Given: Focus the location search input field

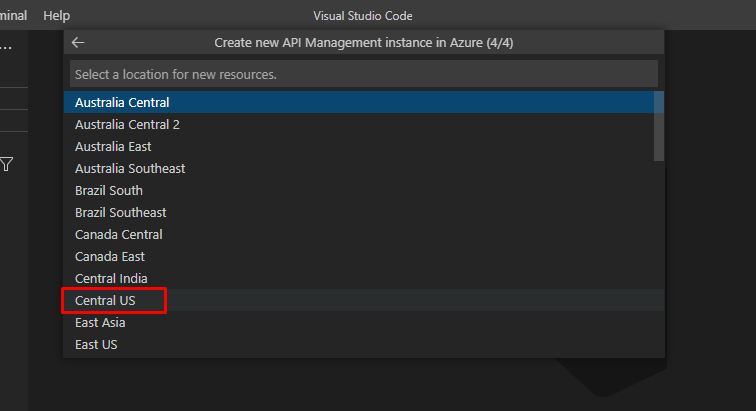Looking at the screenshot, I should (x=363, y=74).
